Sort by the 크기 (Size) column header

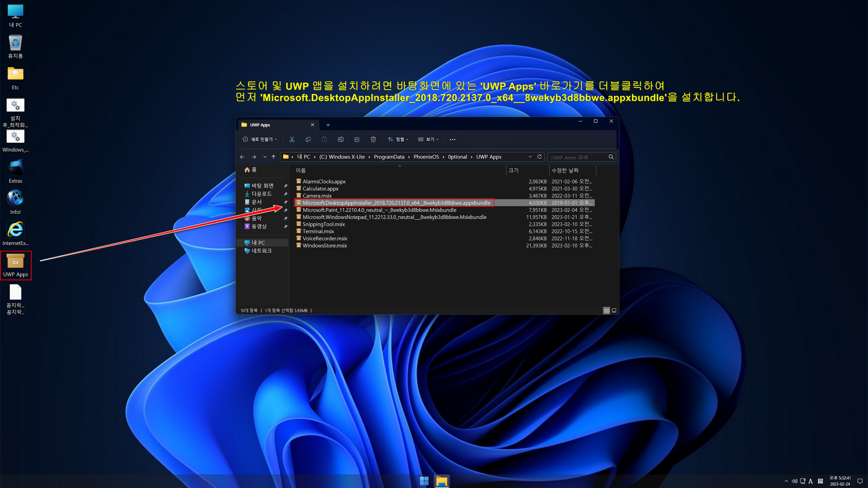(527, 170)
